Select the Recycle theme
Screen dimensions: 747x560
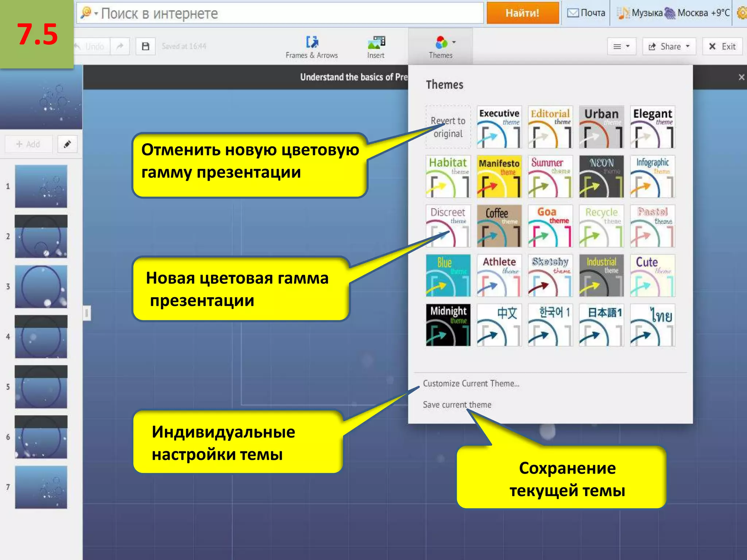point(601,226)
